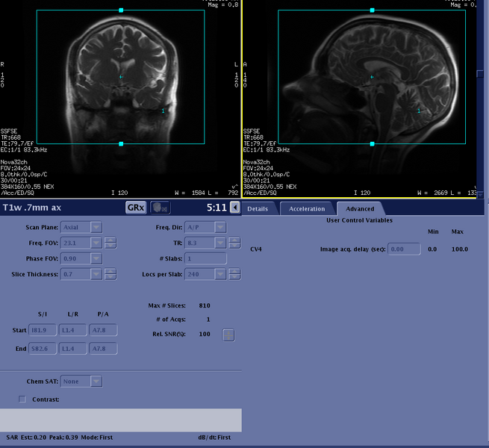The width and height of the screenshot is (489, 448).
Task: Click top handle of sagittal prescription box
Action: [x=372, y=10]
